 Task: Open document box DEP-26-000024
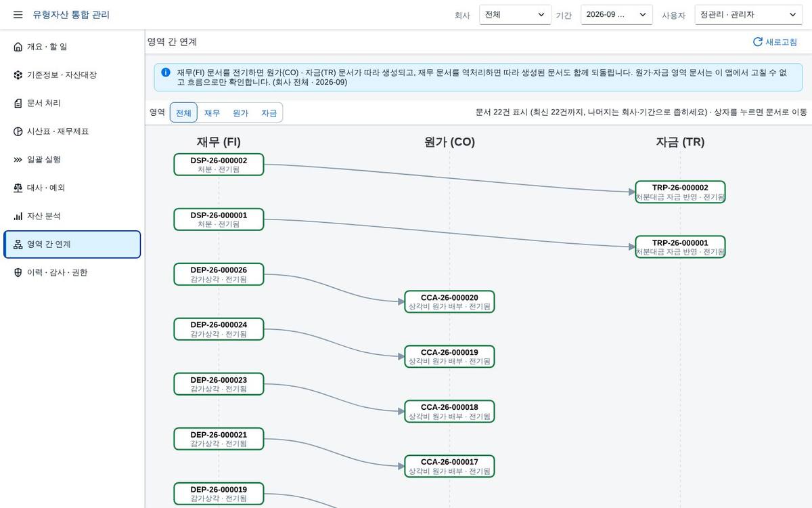219,329
